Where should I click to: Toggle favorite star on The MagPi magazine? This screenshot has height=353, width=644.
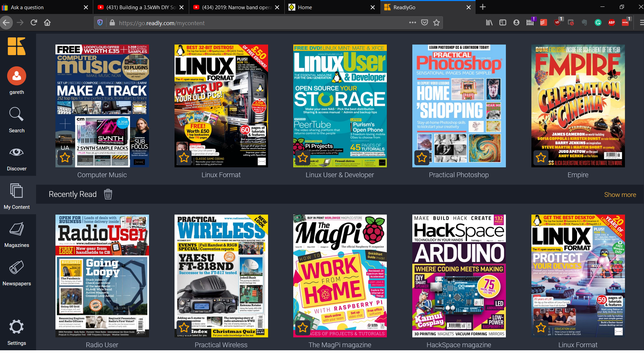pos(303,327)
